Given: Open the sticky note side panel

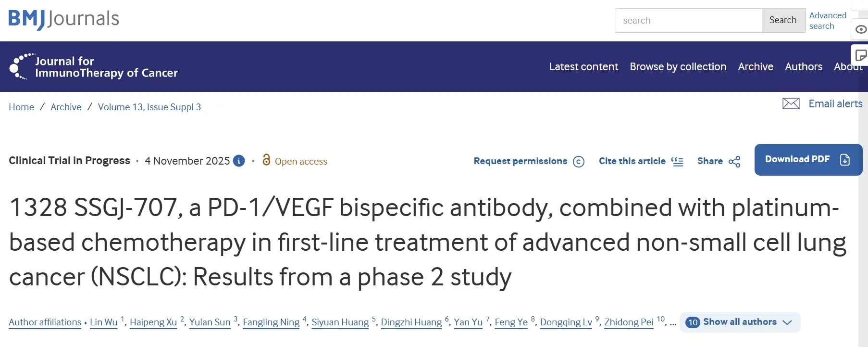Looking at the screenshot, I should (x=861, y=55).
